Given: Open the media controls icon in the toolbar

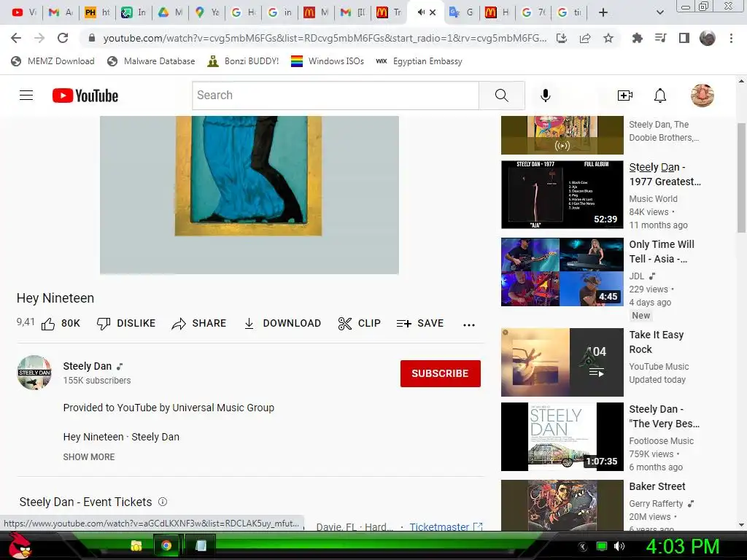Looking at the screenshot, I should click(x=660, y=38).
